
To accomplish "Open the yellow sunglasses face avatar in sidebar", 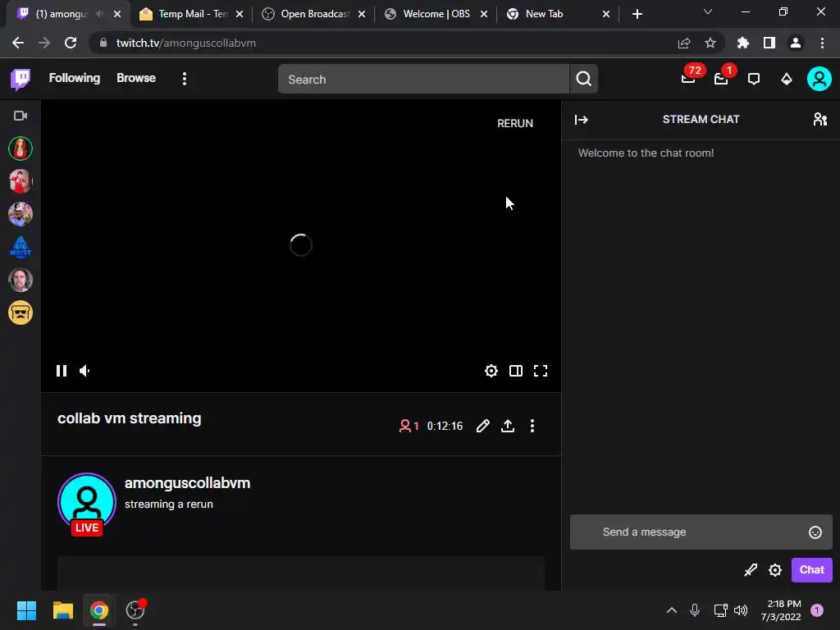I will point(21,313).
